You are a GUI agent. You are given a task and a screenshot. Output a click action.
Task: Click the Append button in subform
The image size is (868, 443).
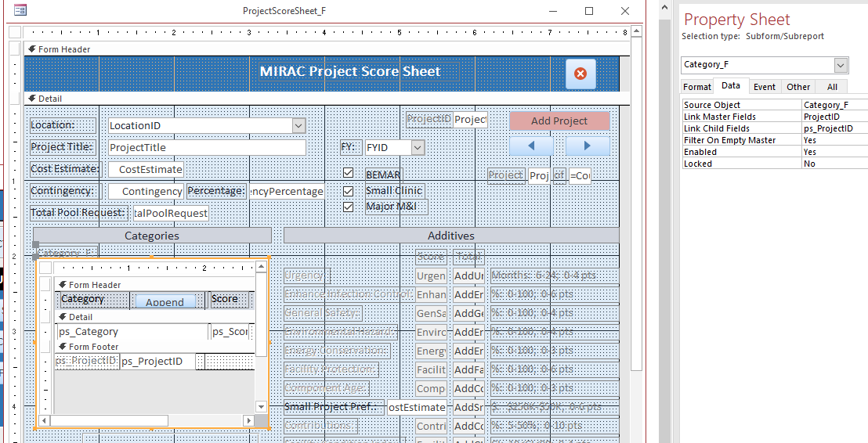tap(165, 301)
